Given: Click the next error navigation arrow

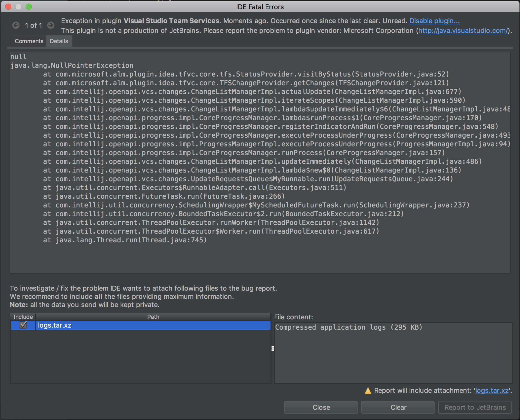Looking at the screenshot, I should (x=51, y=25).
